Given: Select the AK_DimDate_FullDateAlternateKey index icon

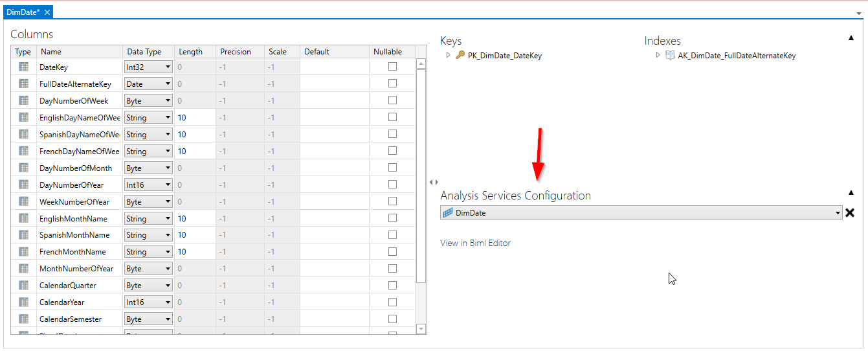Looking at the screenshot, I should pos(670,56).
